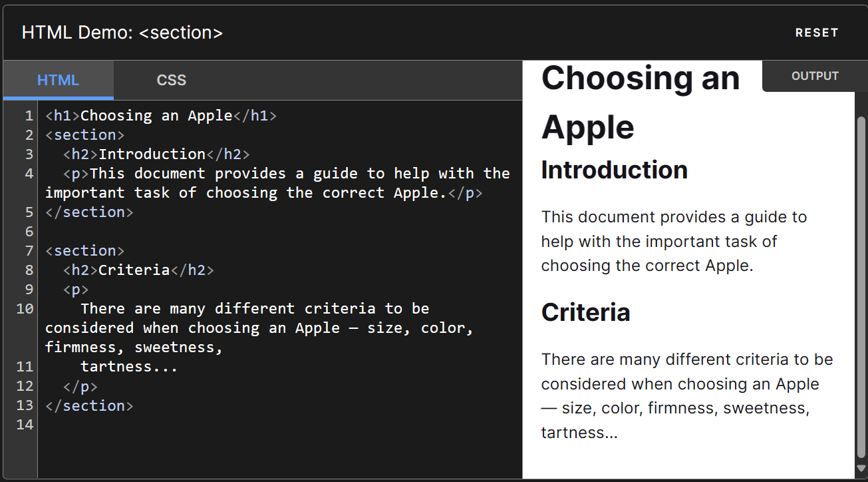Click 'tartness...' text on line 11
This screenshot has width=868, height=482.
click(x=129, y=367)
